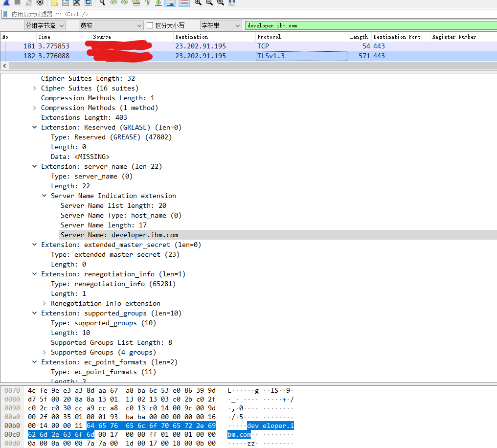Expand Compression Methods (1 method)
This screenshot has height=448, width=497.
pyautogui.click(x=35, y=108)
